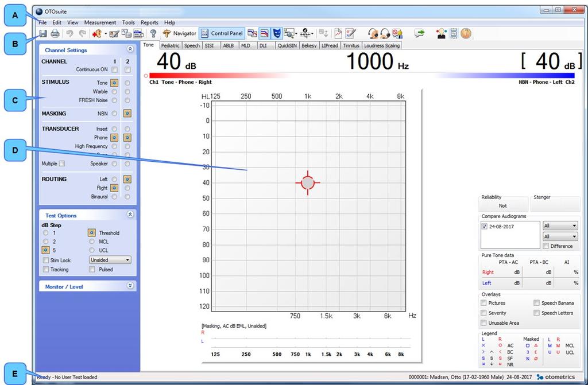Click the prohibited sign person icon
The height and width of the screenshot is (385, 588).
point(397,34)
